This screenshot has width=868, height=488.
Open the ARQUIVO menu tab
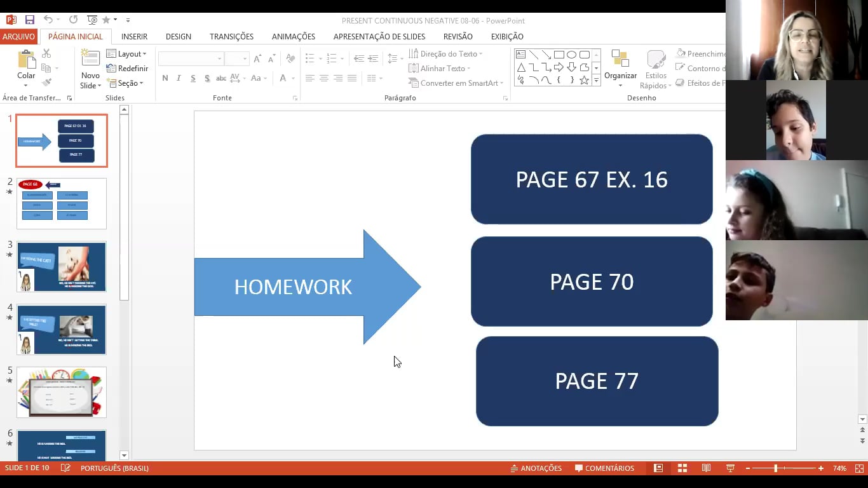[18, 37]
